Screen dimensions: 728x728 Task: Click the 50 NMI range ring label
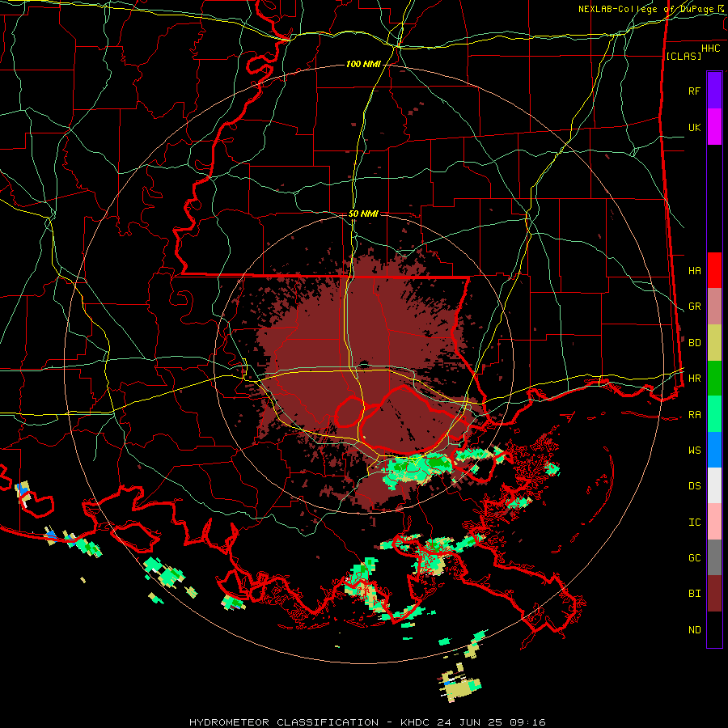click(x=363, y=214)
